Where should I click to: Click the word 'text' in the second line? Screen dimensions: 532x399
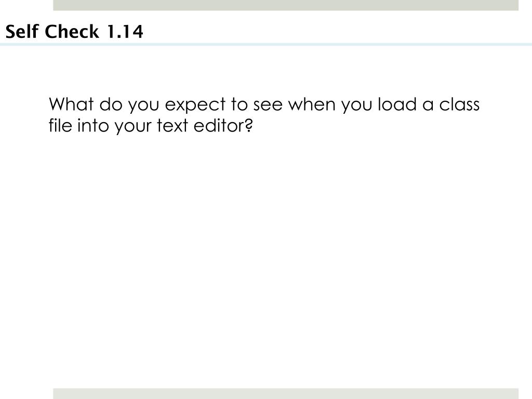(172, 126)
